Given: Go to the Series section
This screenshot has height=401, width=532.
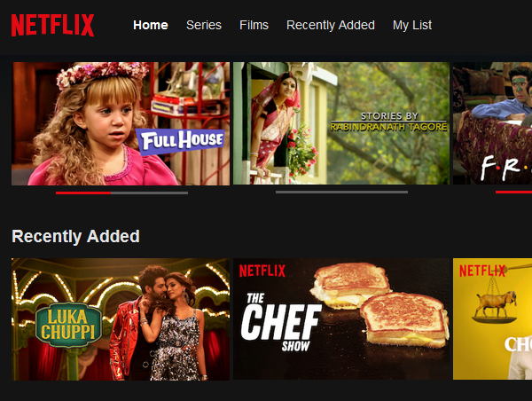Looking at the screenshot, I should (204, 25).
